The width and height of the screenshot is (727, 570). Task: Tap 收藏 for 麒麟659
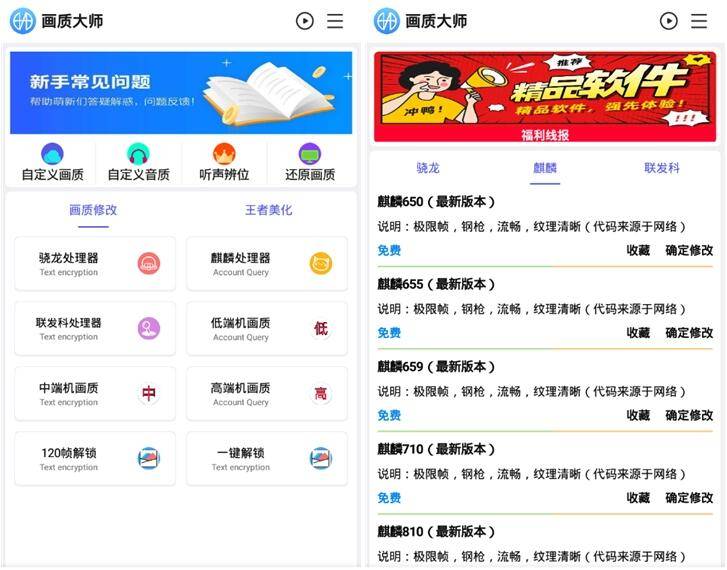[x=638, y=416]
